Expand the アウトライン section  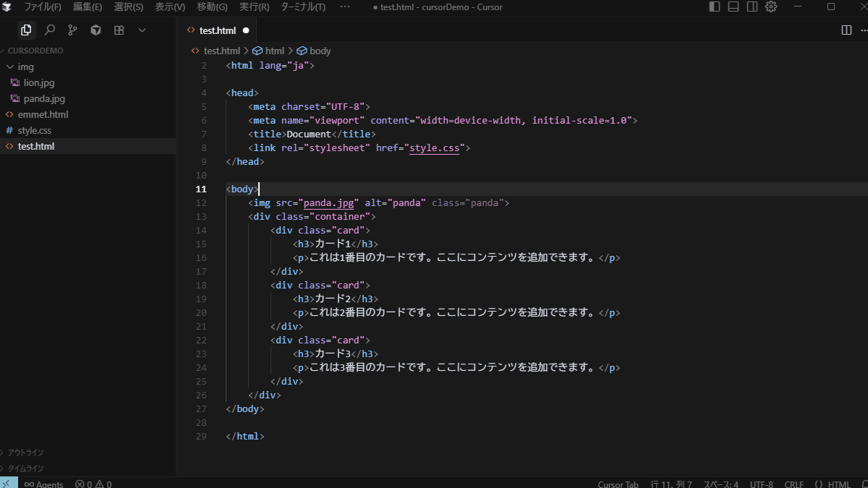coord(25,453)
